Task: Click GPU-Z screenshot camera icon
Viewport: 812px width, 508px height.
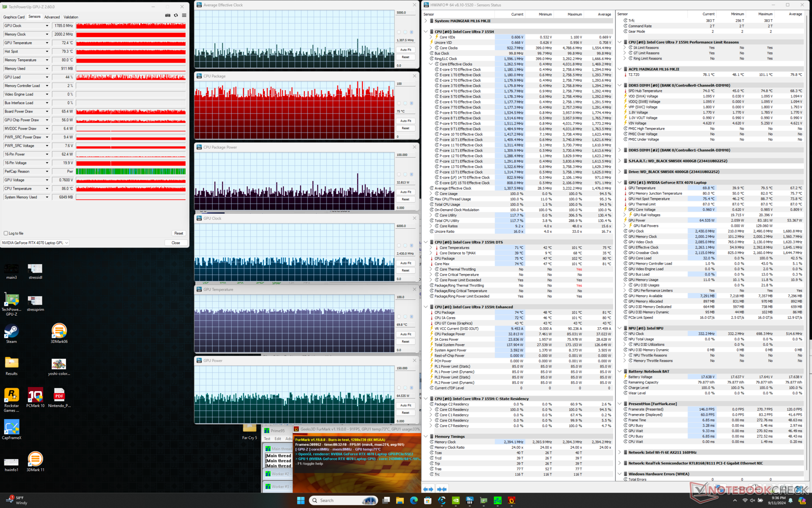Action: click(x=167, y=15)
